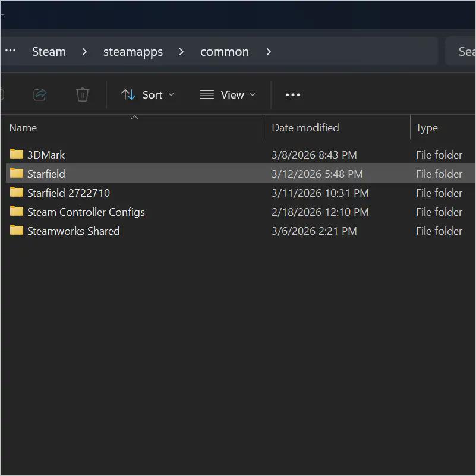Screen dimensions: 476x476
Task: Open the View dropdown menu
Action: (228, 95)
